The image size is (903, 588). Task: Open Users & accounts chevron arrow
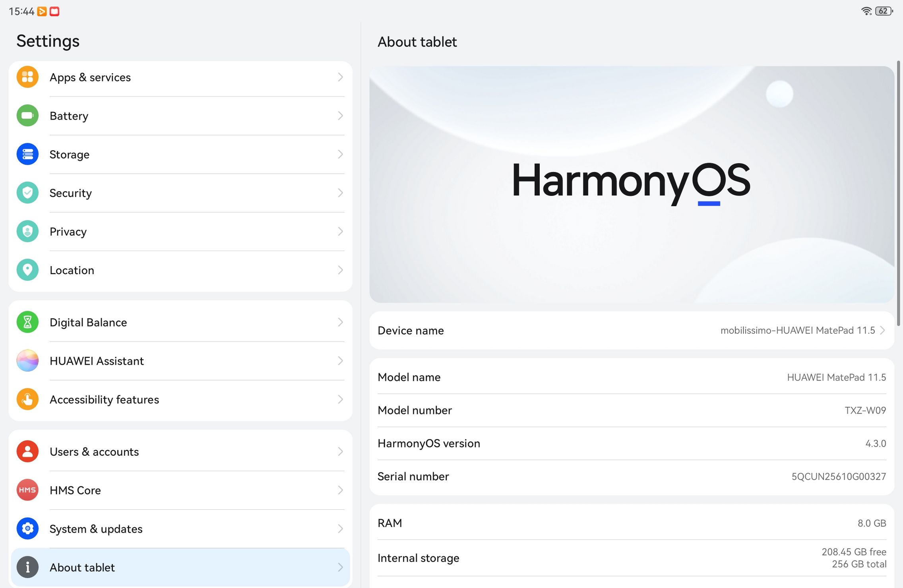pos(340,451)
